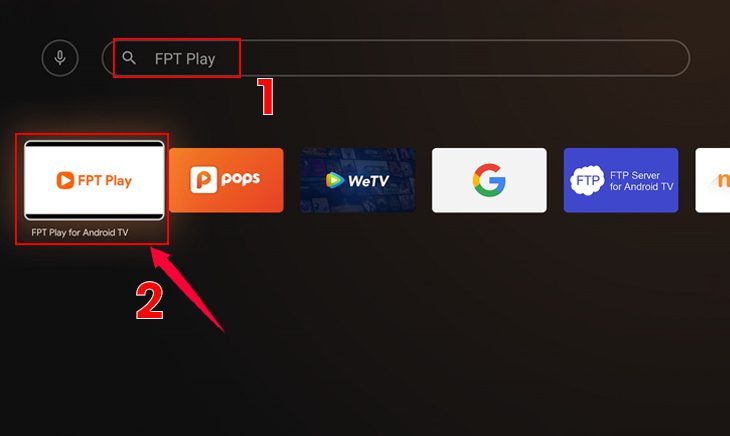Screen dimensions: 730x436
Task: Click the 'FTP Server for Android TV' text
Action: [642, 181]
